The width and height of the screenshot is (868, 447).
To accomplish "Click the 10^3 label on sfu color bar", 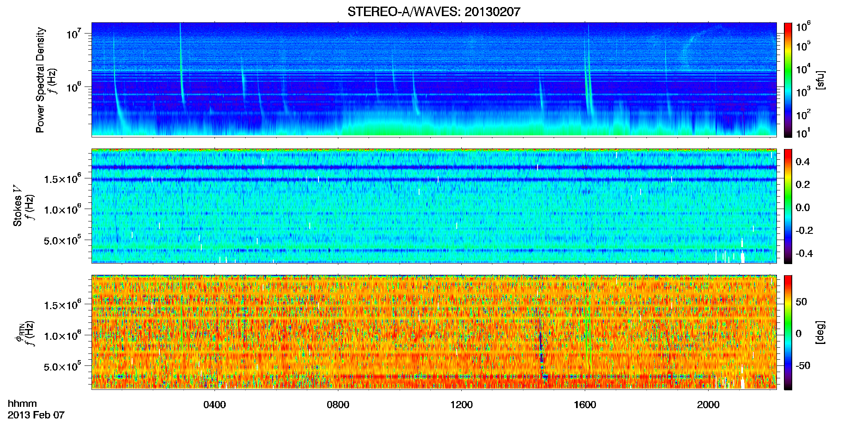I will 803,91.
